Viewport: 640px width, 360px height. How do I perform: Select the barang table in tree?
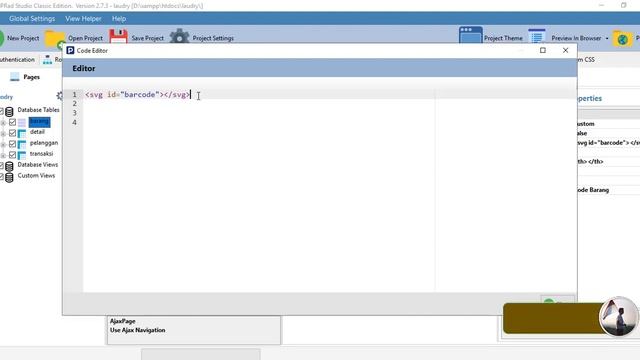(x=40, y=122)
